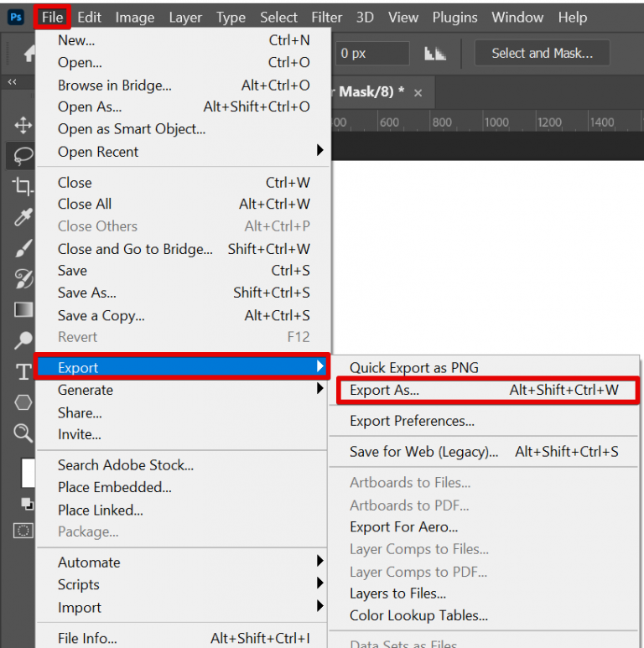The width and height of the screenshot is (644, 648).
Task: Choose Browse in Bridge...
Action: [x=182, y=86]
